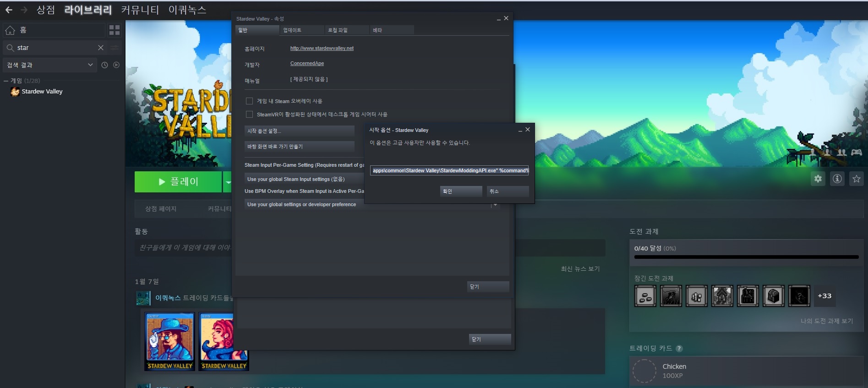The height and width of the screenshot is (388, 868).
Task: Open the Home icon in the sidebar
Action: click(x=10, y=30)
